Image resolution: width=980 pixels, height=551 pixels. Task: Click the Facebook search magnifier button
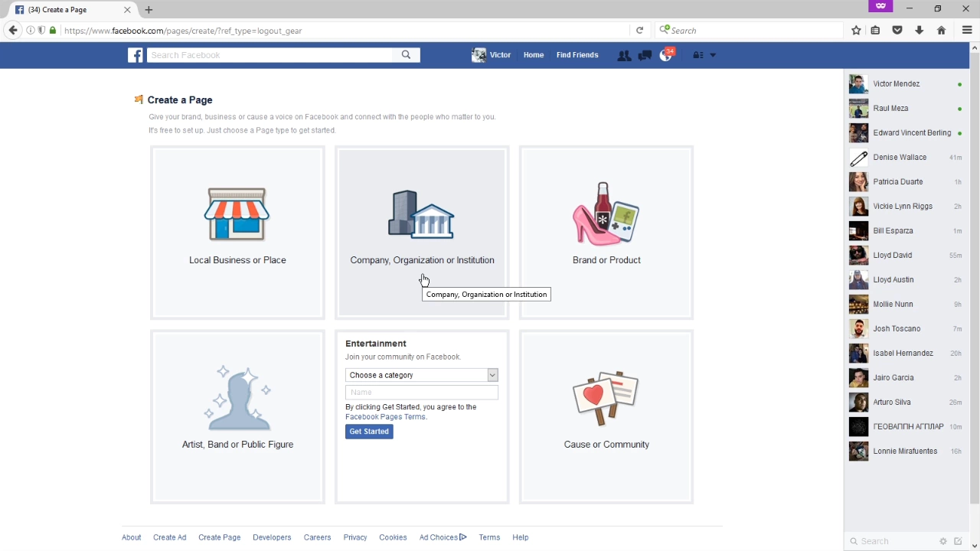pos(407,55)
